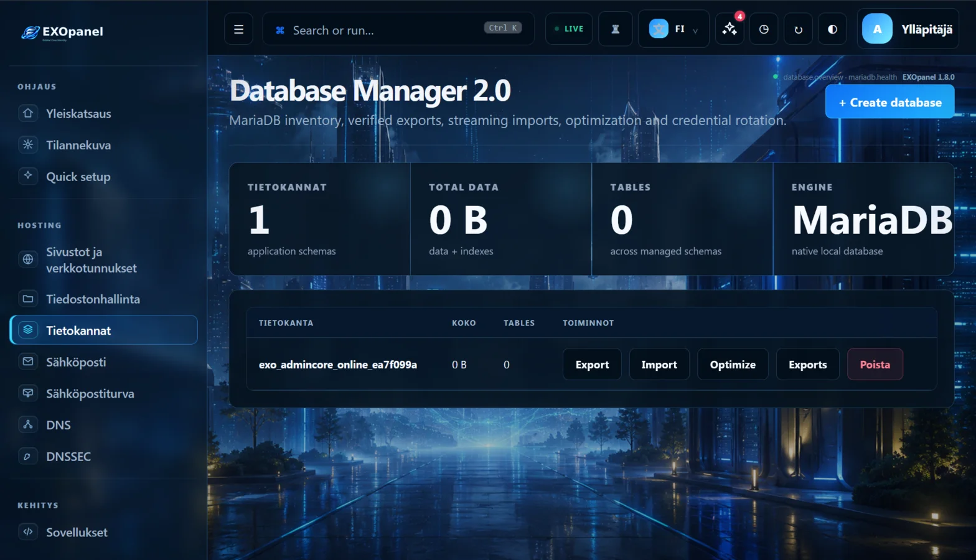Open Quick setup menu item
The image size is (976, 560).
click(103, 176)
